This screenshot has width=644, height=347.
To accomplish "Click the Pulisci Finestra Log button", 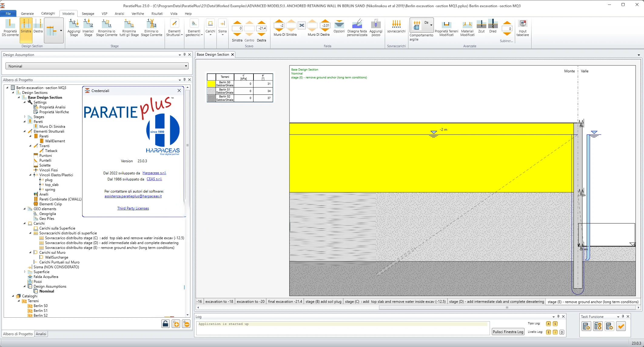I will [508, 332].
